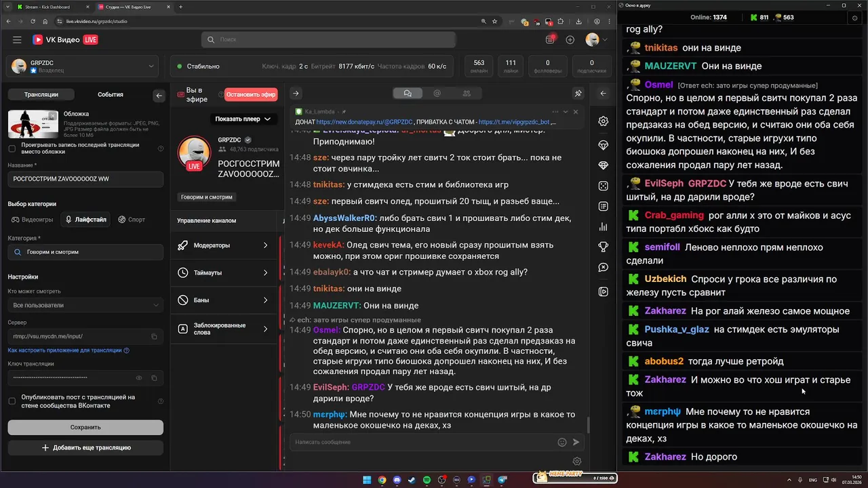Reveal stream key with eye icon
868x488 pixels.
click(139, 378)
